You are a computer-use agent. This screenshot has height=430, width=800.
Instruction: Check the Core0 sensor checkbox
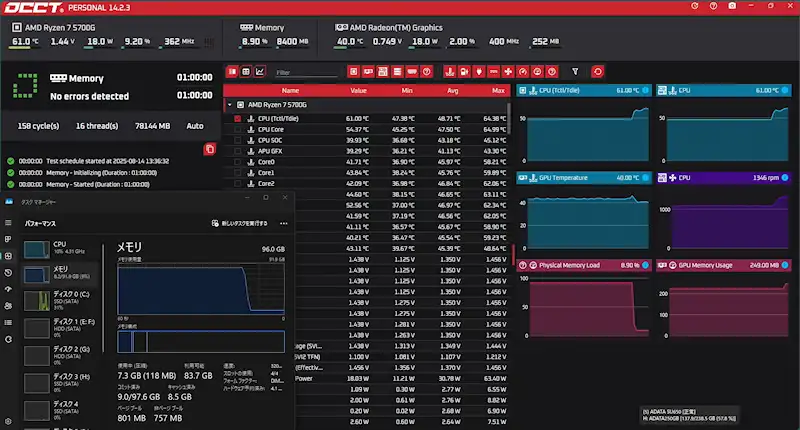point(238,162)
